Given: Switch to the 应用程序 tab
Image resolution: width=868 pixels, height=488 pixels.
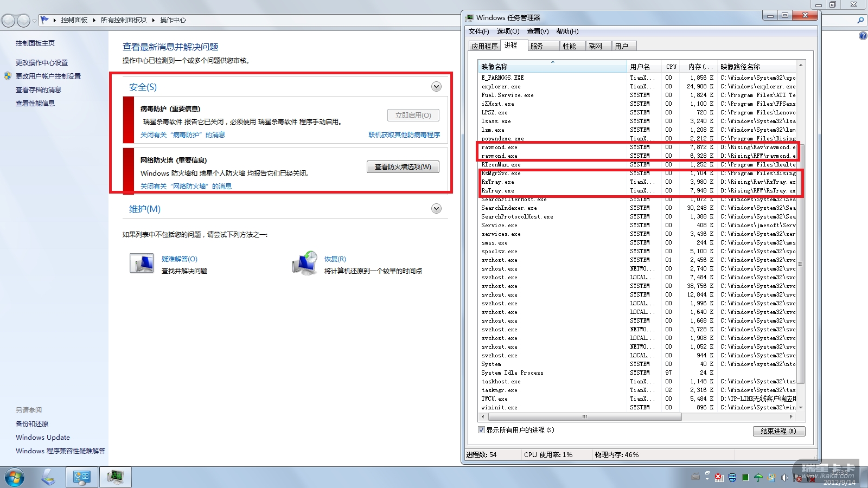Looking at the screenshot, I should (x=484, y=46).
